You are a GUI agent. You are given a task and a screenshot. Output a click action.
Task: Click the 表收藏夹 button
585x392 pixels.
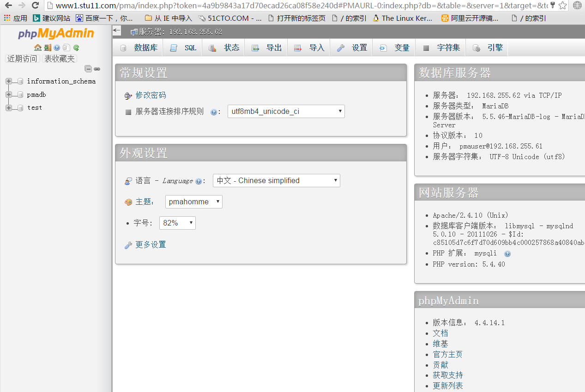pos(59,59)
